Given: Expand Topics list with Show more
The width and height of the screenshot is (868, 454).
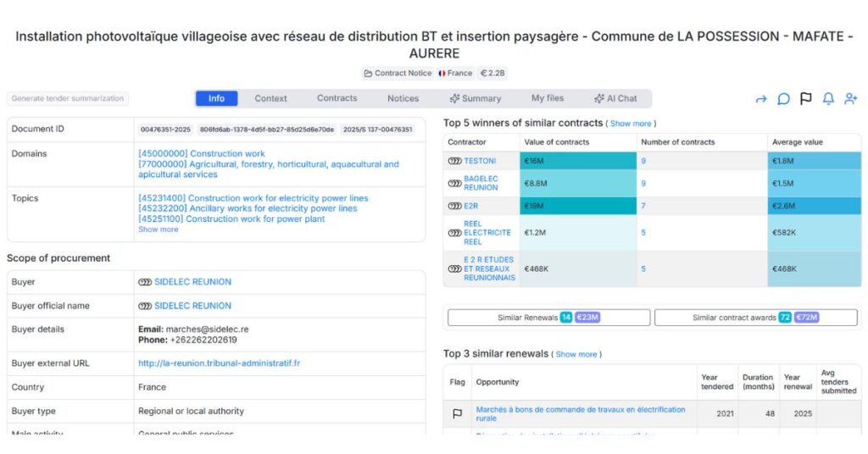Looking at the screenshot, I should 159,230.
